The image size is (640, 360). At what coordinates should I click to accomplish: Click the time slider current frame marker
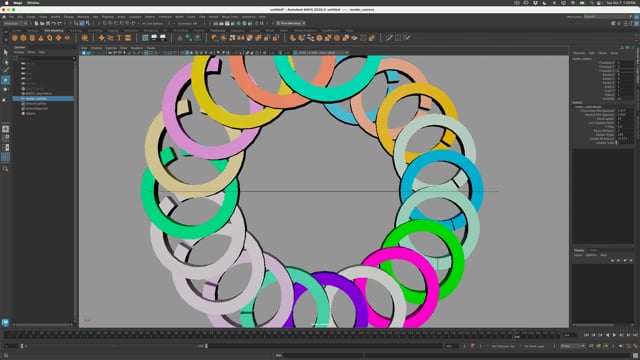[x=516, y=335]
